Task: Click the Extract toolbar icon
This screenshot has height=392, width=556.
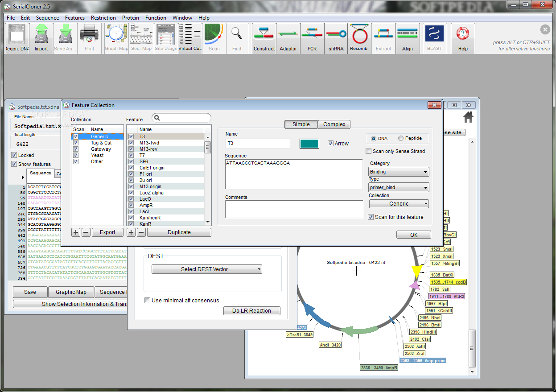Action: coord(383,38)
